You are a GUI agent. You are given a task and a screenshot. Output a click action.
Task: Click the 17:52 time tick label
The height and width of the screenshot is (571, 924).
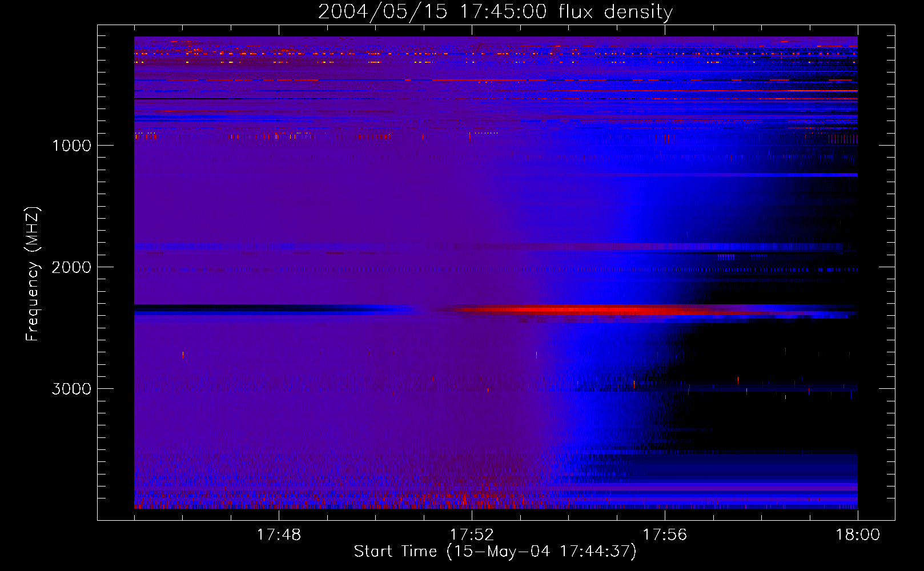coord(472,535)
